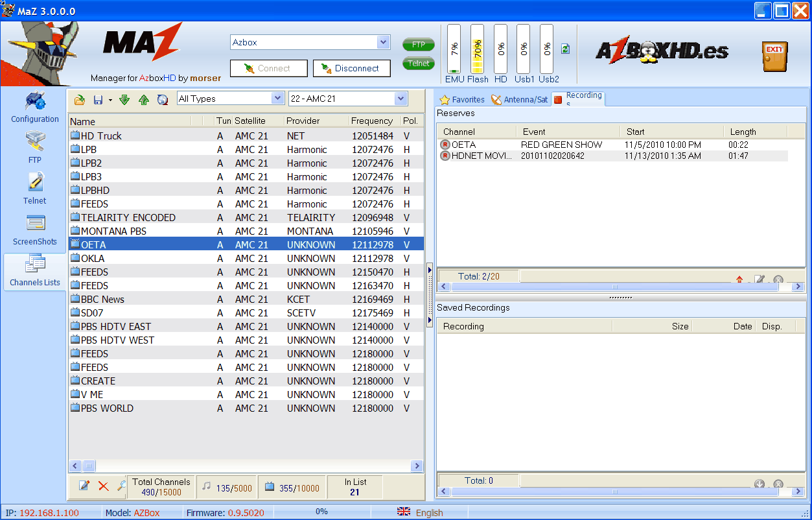Upload channels with green up arrow
The image size is (812, 520).
pyautogui.click(x=144, y=100)
